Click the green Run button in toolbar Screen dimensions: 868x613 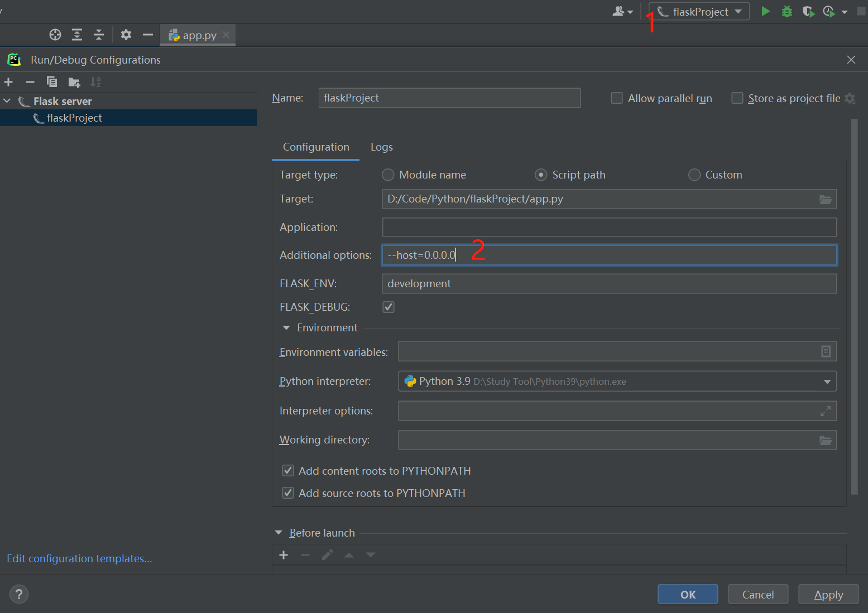coord(765,12)
